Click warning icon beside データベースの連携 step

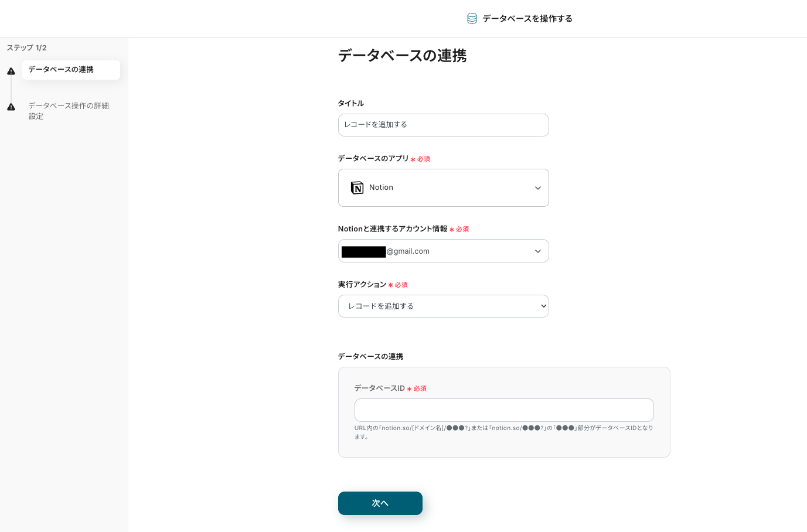[11, 70]
